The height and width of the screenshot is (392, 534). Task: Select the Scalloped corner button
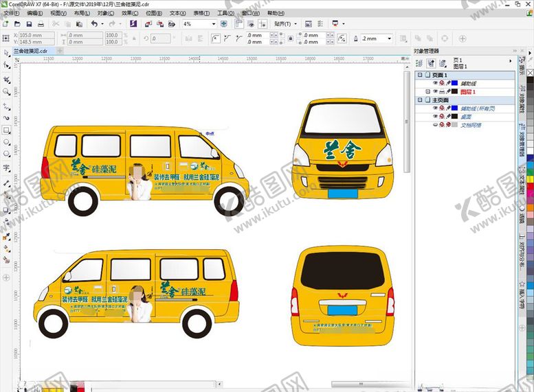[227, 38]
